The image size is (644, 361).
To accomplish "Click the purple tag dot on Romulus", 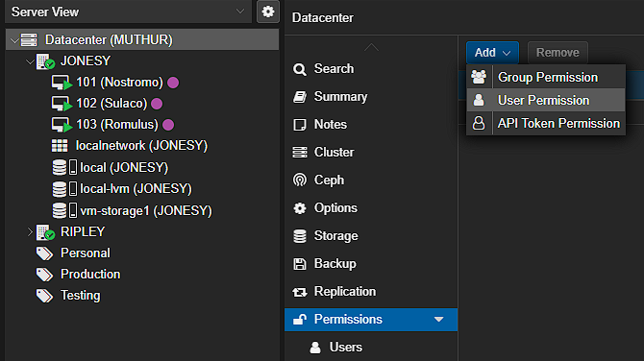I will point(168,125).
